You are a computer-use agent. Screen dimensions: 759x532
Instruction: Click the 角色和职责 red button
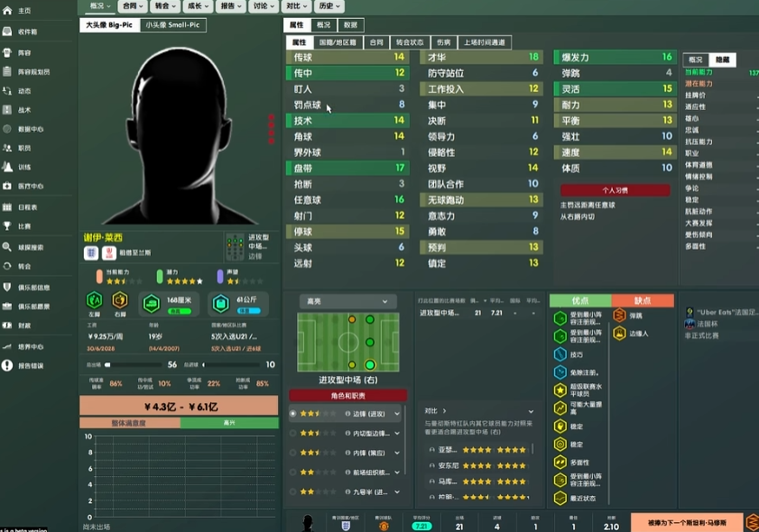coord(347,395)
